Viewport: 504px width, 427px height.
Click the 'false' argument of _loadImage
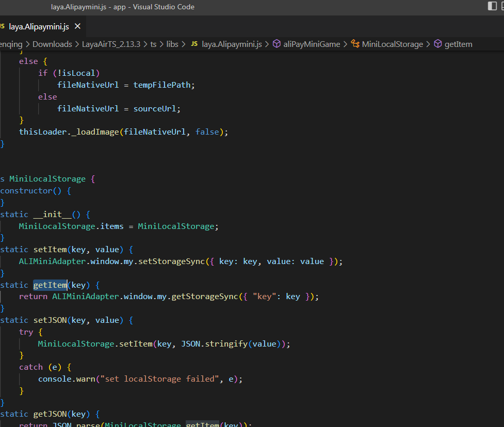coord(207,132)
